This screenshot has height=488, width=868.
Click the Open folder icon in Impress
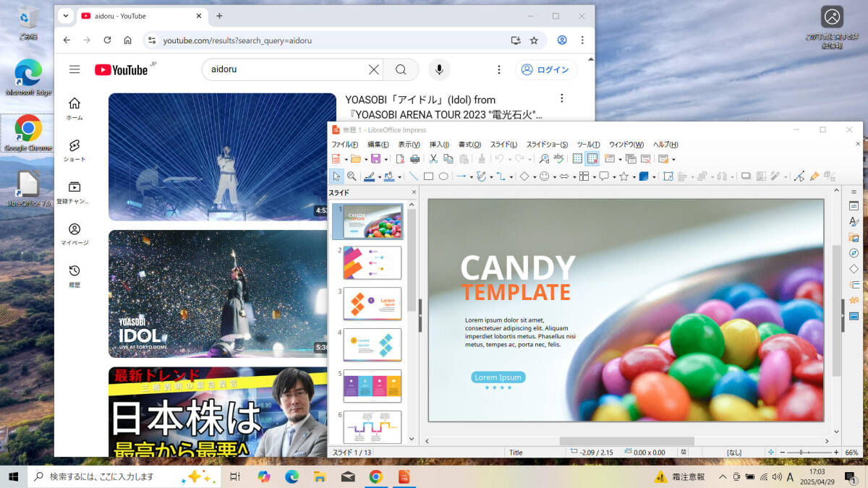click(x=356, y=158)
